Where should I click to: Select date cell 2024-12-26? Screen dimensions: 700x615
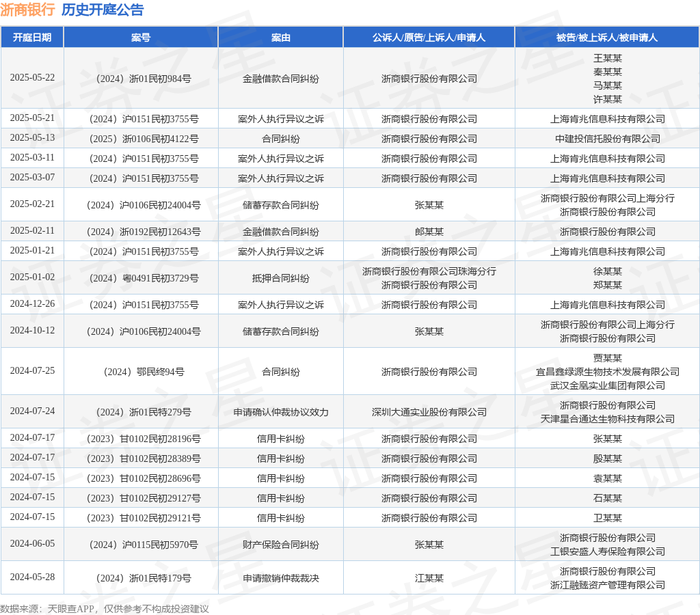(32, 304)
